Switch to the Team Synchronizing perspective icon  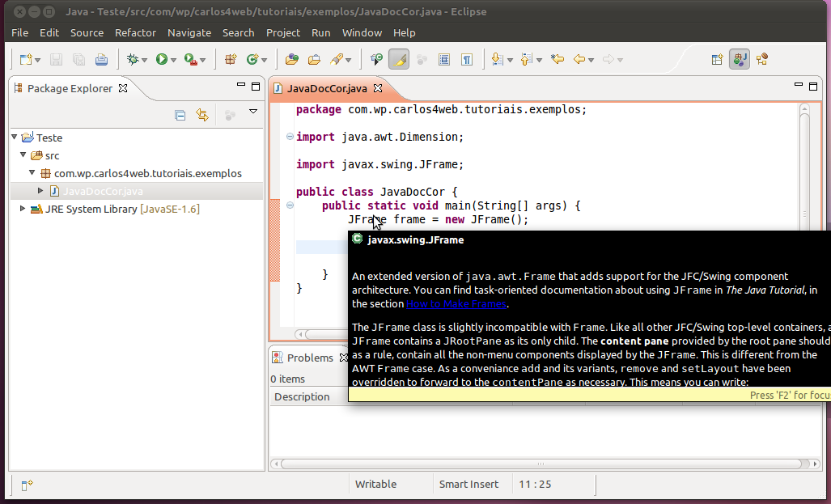point(763,59)
